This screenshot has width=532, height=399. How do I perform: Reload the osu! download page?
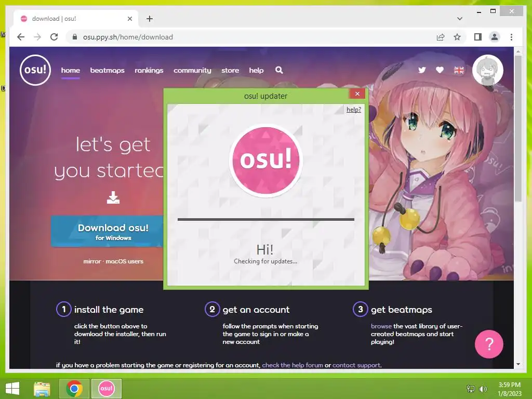click(x=54, y=37)
